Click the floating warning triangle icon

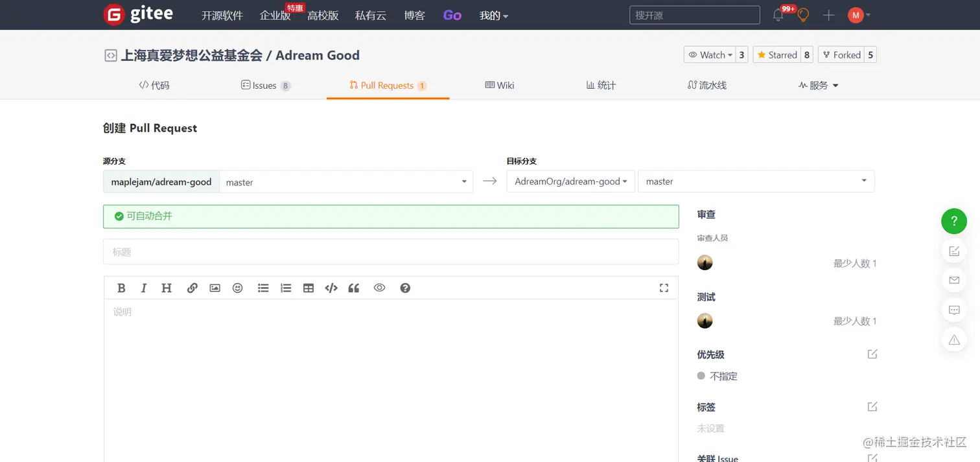coord(954,340)
